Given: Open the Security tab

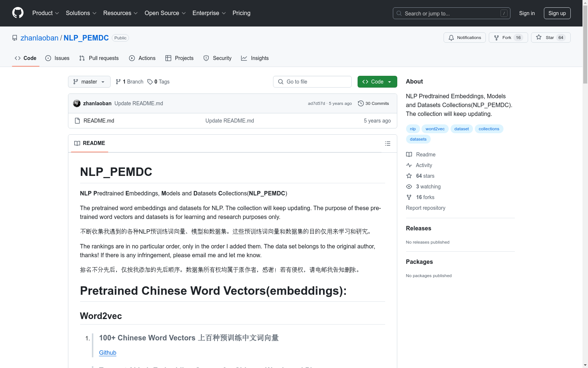Looking at the screenshot, I should click(x=218, y=58).
